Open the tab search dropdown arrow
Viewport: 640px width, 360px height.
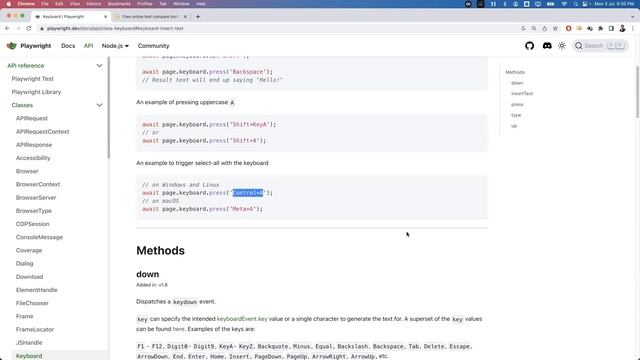point(633,17)
